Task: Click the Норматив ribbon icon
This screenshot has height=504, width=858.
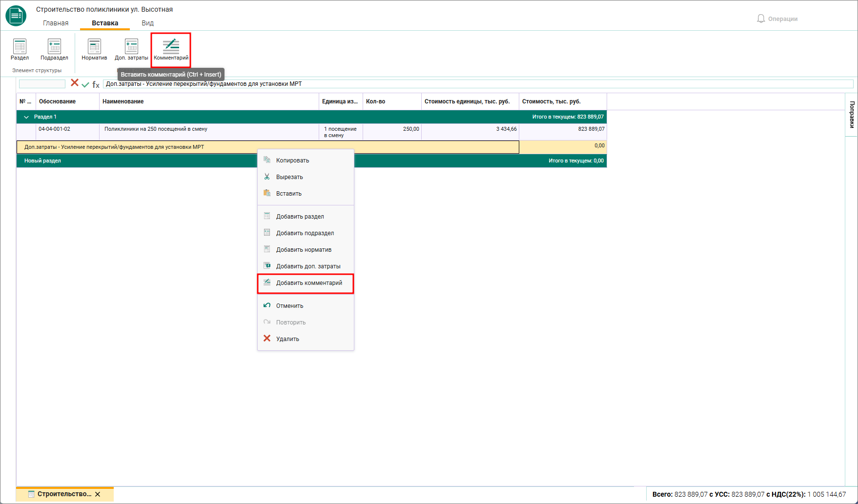Action: 94,49
